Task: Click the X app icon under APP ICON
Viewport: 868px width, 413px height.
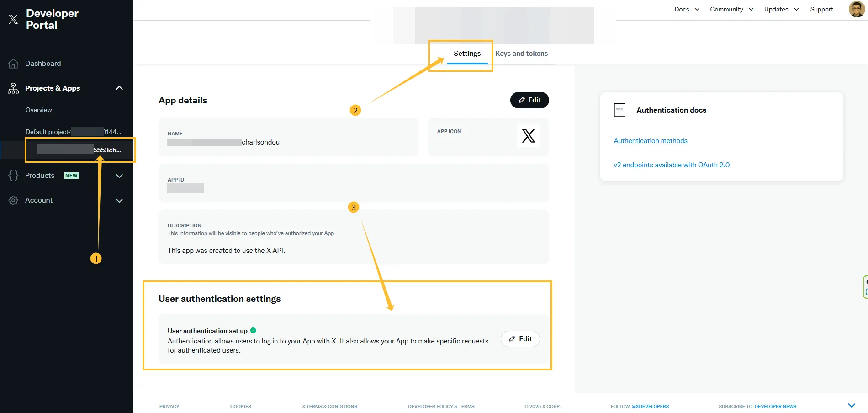Action: [528, 136]
